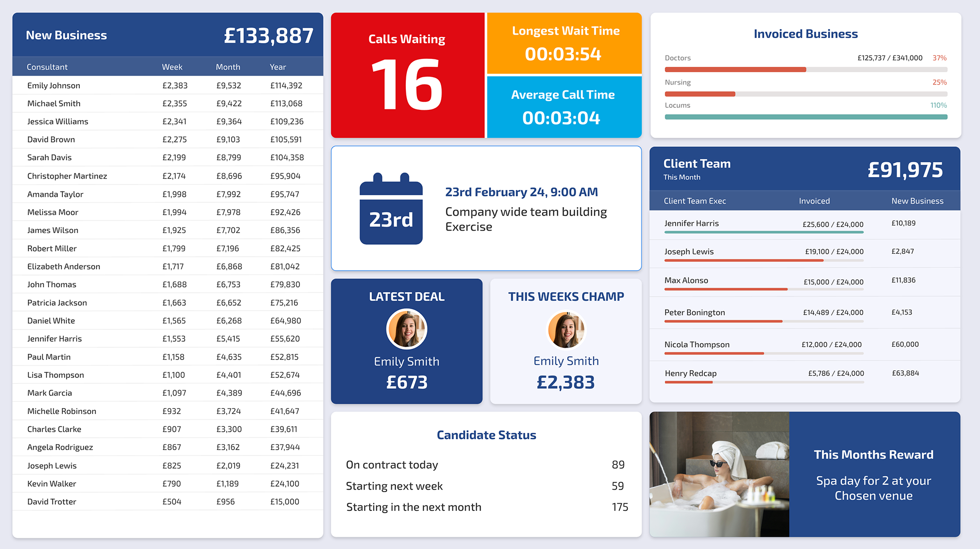
Task: Select the Melissa Moor row
Action: pyautogui.click(x=168, y=212)
